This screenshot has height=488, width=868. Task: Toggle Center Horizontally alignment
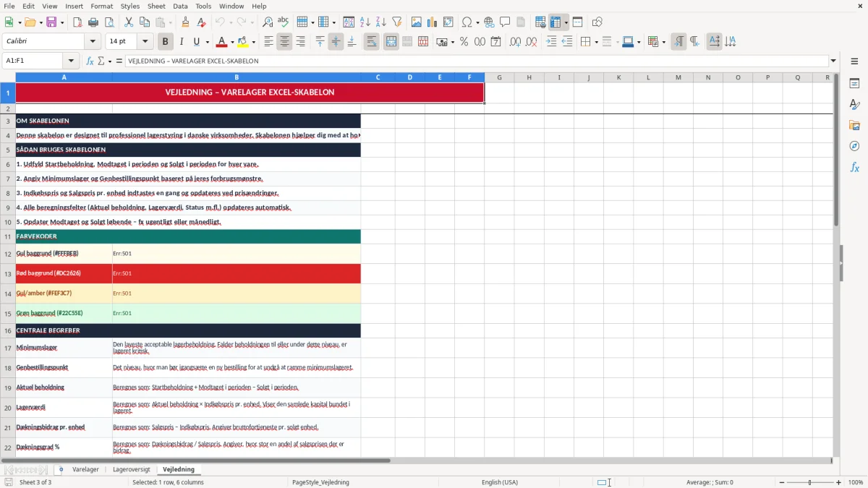pyautogui.click(x=284, y=42)
